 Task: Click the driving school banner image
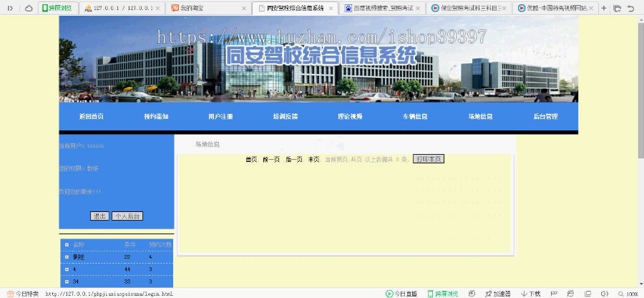tap(318, 59)
